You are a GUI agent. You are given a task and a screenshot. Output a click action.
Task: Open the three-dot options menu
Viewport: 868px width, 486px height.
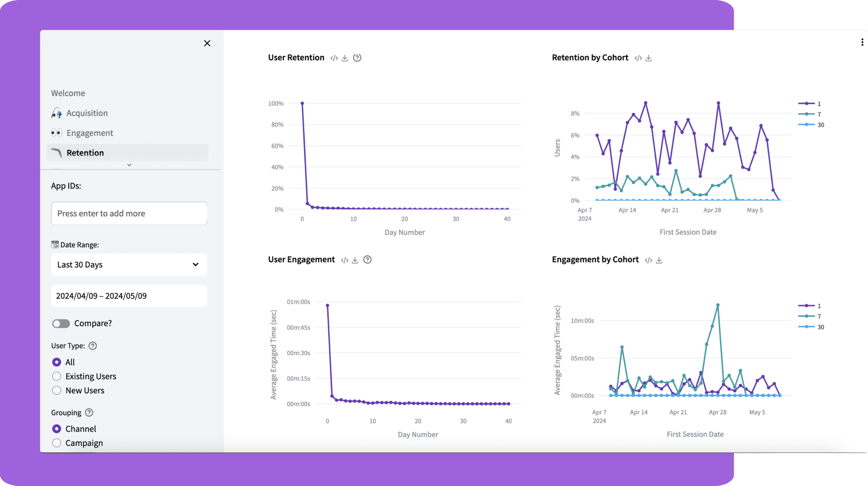point(862,42)
